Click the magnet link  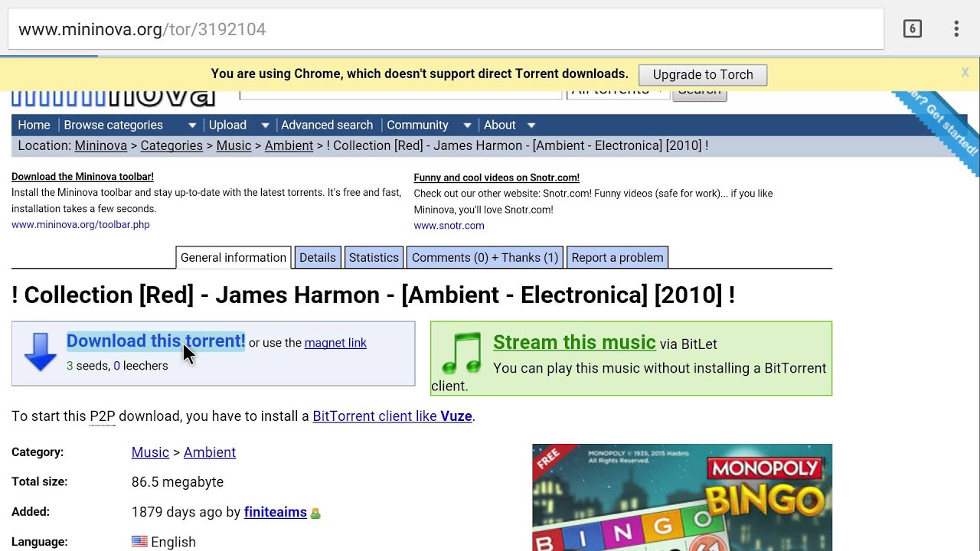click(335, 343)
